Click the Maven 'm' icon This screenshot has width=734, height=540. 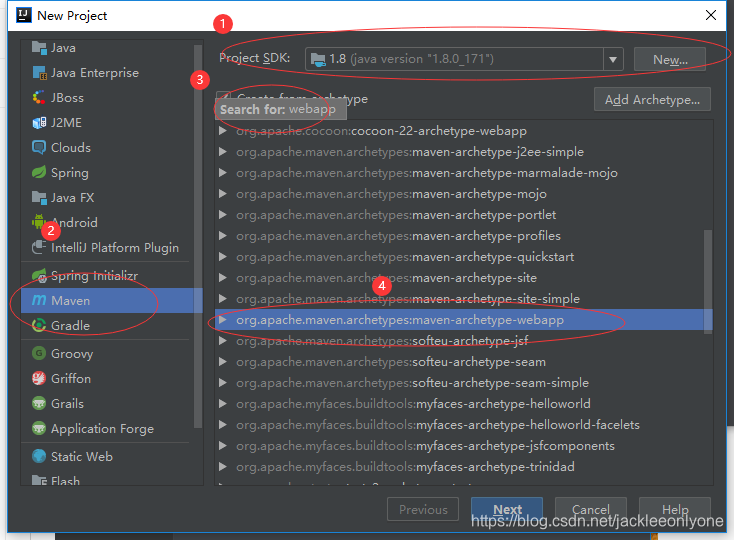39,300
